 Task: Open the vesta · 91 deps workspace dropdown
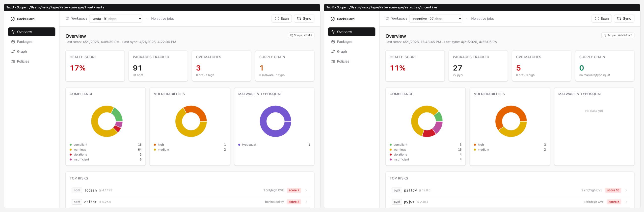tap(116, 19)
